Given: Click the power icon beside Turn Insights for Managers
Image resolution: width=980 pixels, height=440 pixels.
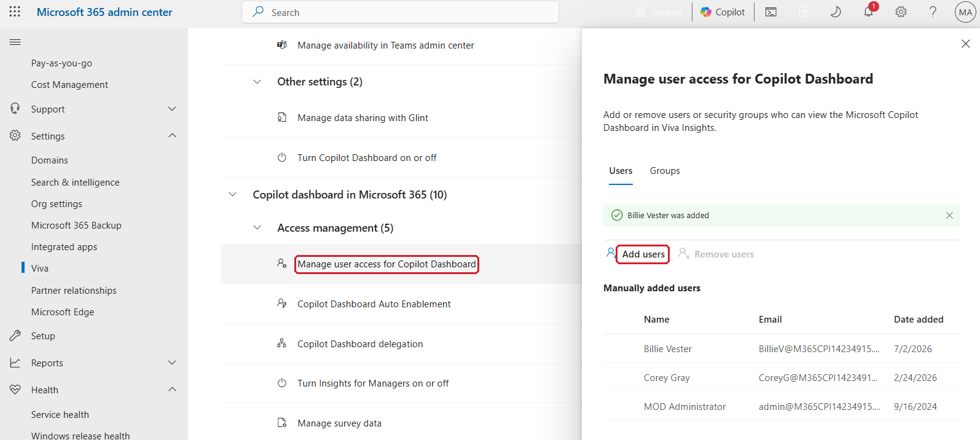Looking at the screenshot, I should [282, 383].
